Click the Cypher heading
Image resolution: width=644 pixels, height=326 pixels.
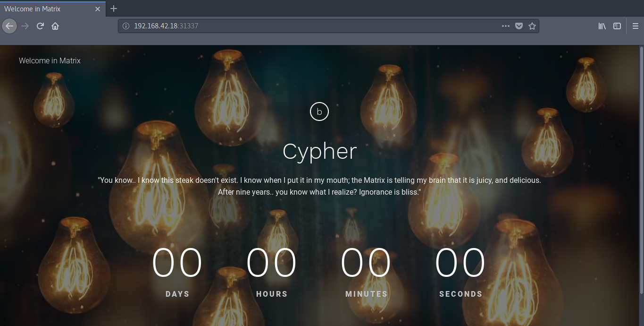coord(319,152)
